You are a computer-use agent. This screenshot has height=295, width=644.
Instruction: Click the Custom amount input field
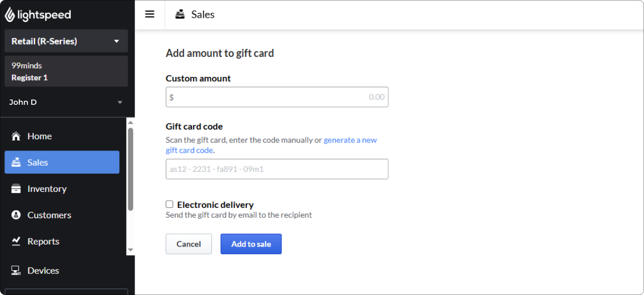point(277,97)
